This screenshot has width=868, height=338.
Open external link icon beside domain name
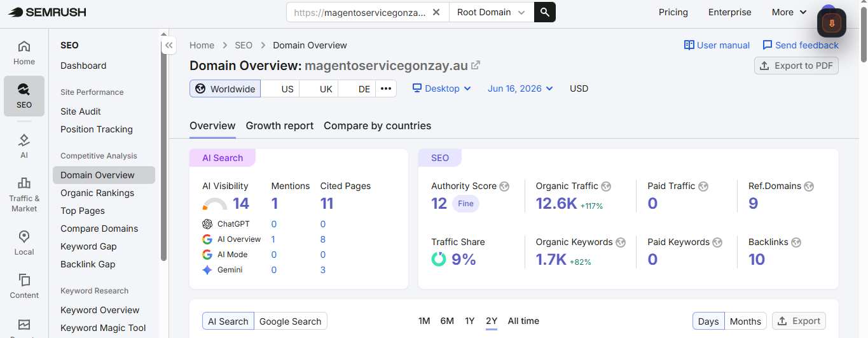475,65
